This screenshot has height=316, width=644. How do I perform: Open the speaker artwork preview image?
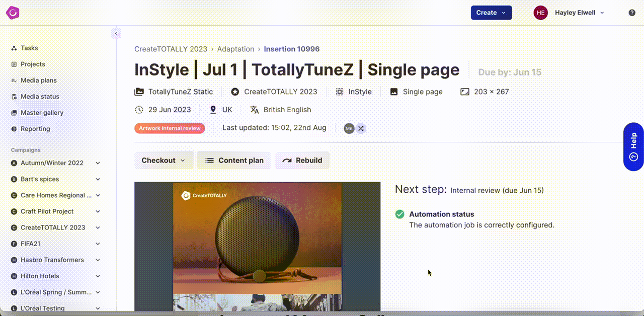click(257, 247)
